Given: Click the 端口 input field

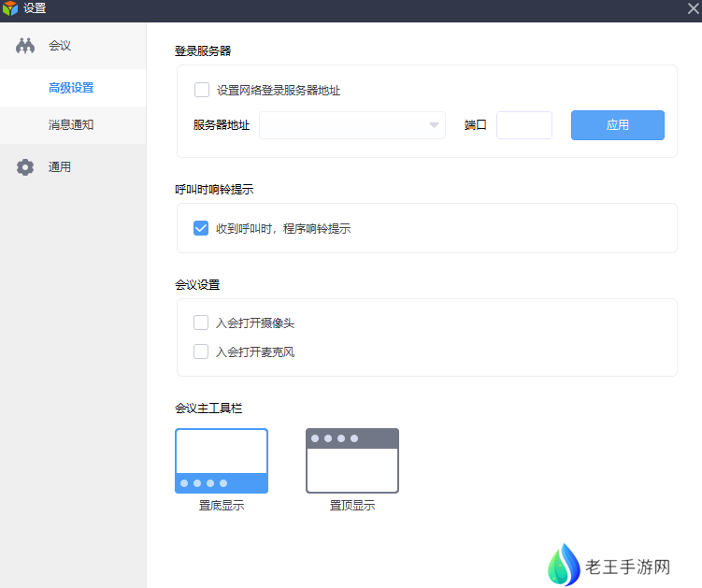Looking at the screenshot, I should [x=524, y=125].
